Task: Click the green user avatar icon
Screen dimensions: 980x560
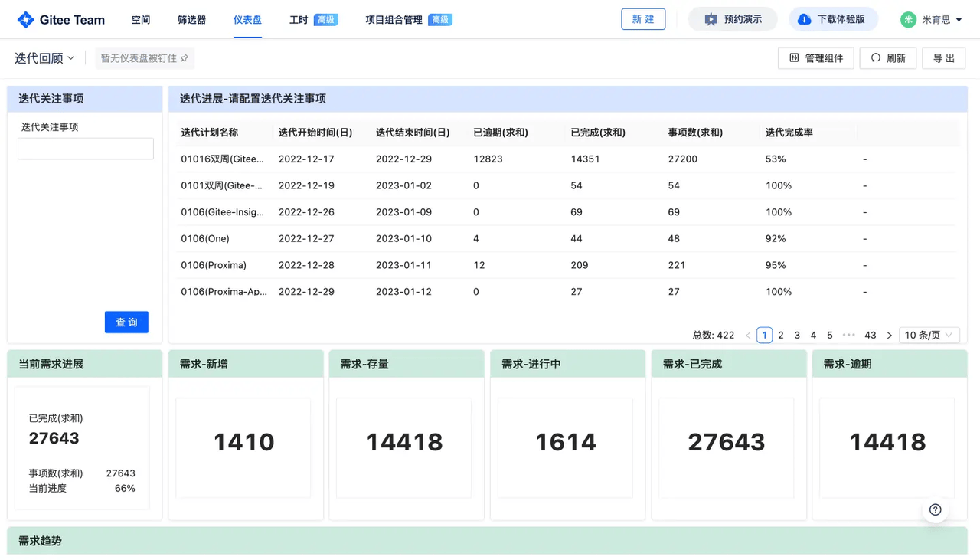Action: click(908, 20)
